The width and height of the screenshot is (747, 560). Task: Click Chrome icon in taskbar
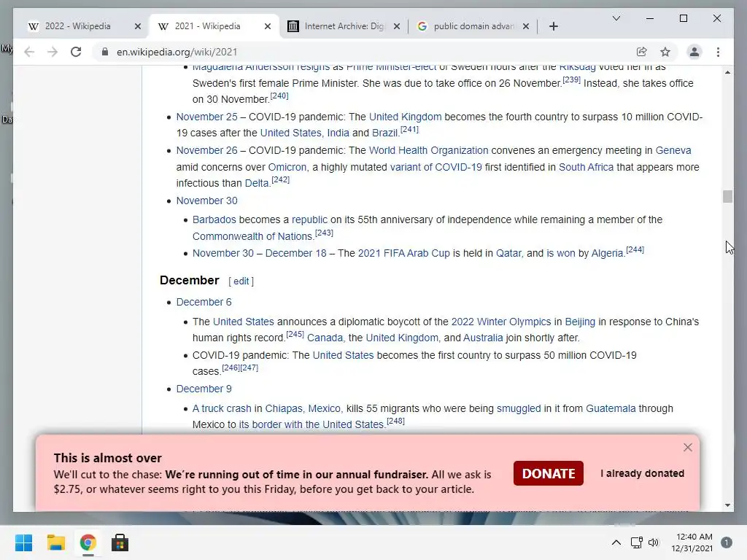tap(88, 542)
